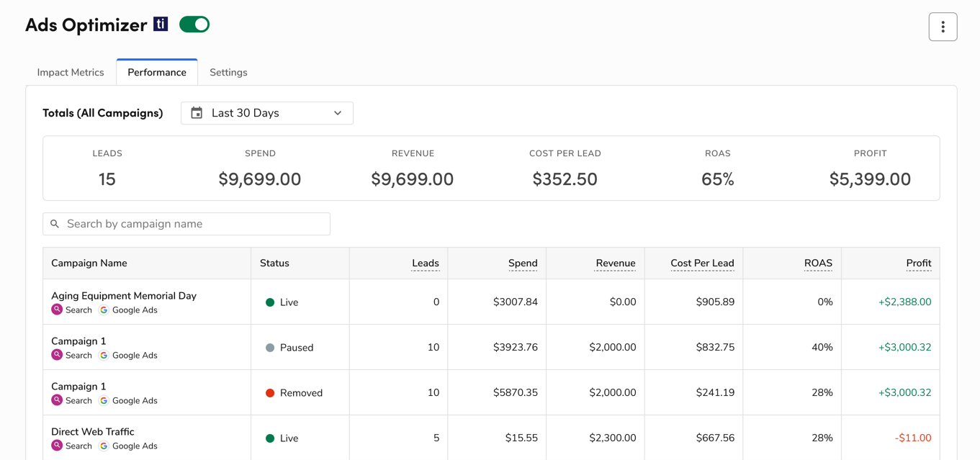Screen dimensions: 980x460
Task: Expand the date range dropdown chevron
Action: click(x=338, y=113)
